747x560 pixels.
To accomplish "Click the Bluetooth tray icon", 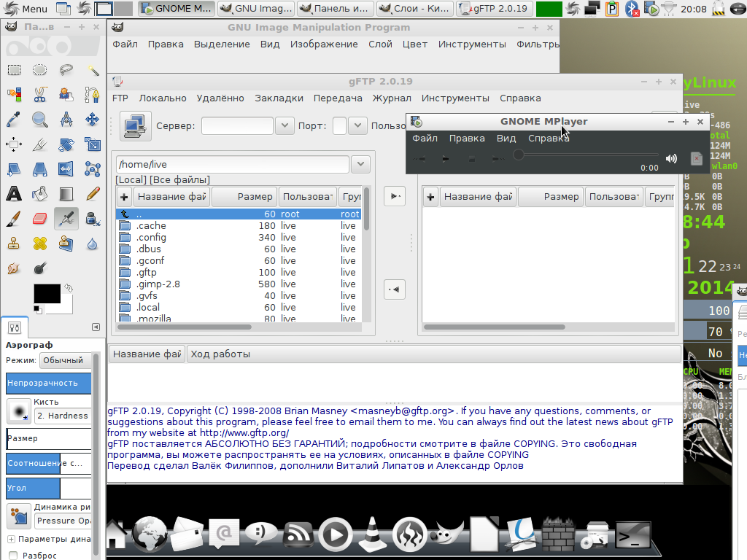I will [632, 9].
